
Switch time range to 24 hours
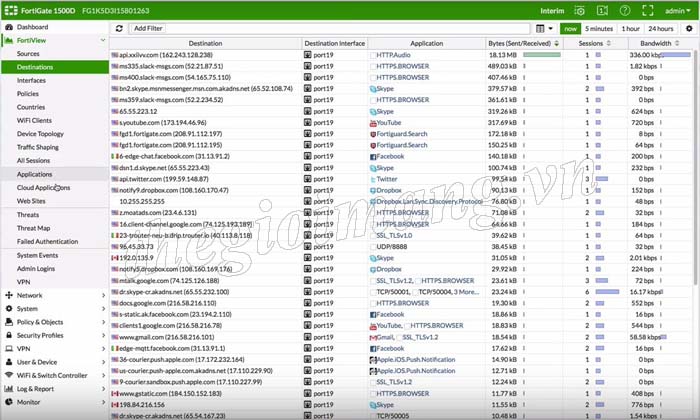(661, 28)
